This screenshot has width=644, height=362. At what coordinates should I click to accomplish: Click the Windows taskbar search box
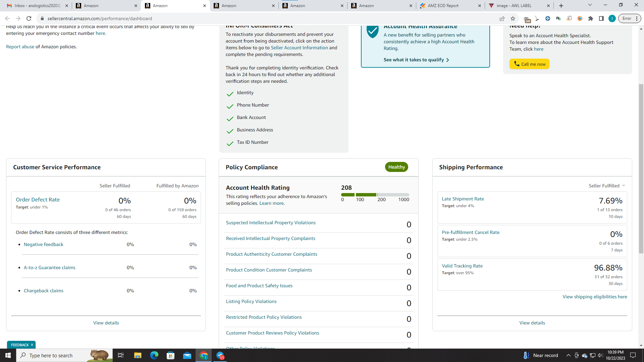tap(64, 355)
